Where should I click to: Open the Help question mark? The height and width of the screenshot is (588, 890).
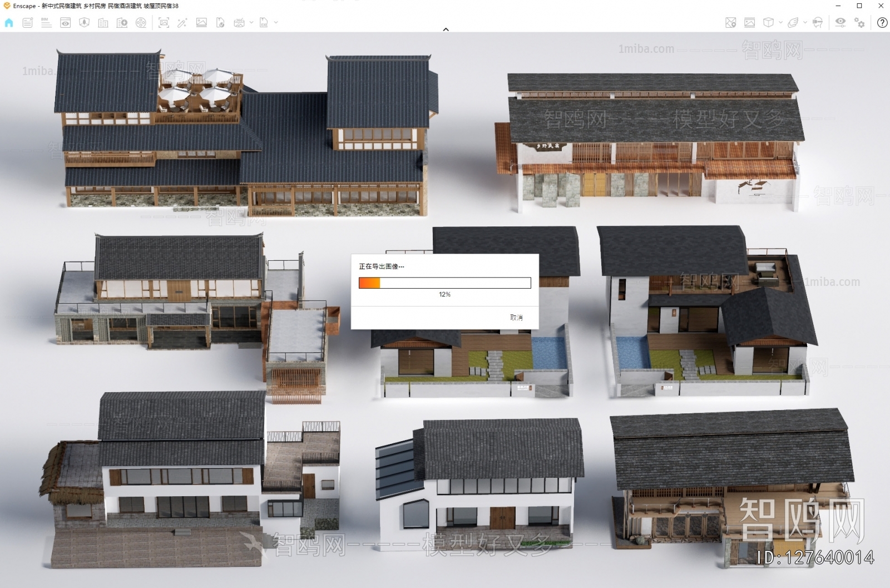(882, 23)
